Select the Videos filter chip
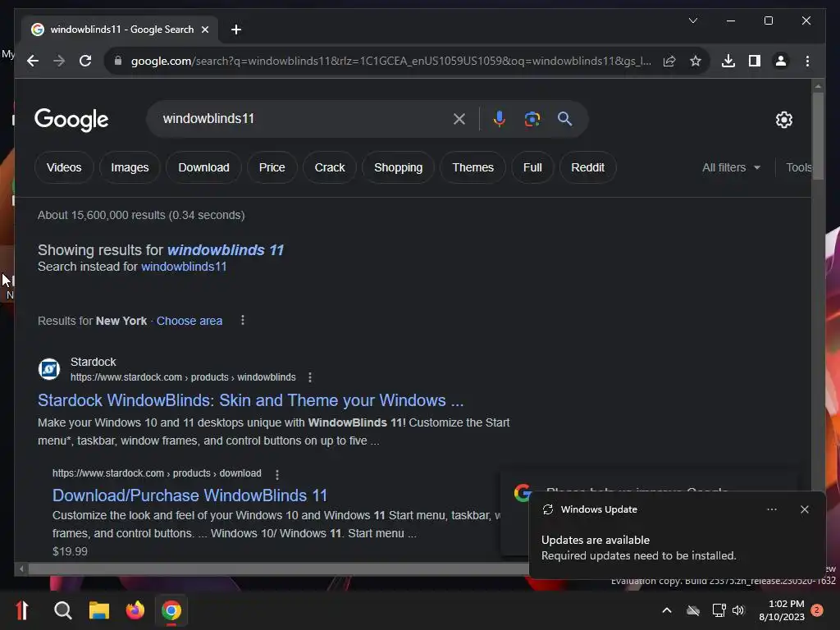The image size is (840, 630). [64, 167]
